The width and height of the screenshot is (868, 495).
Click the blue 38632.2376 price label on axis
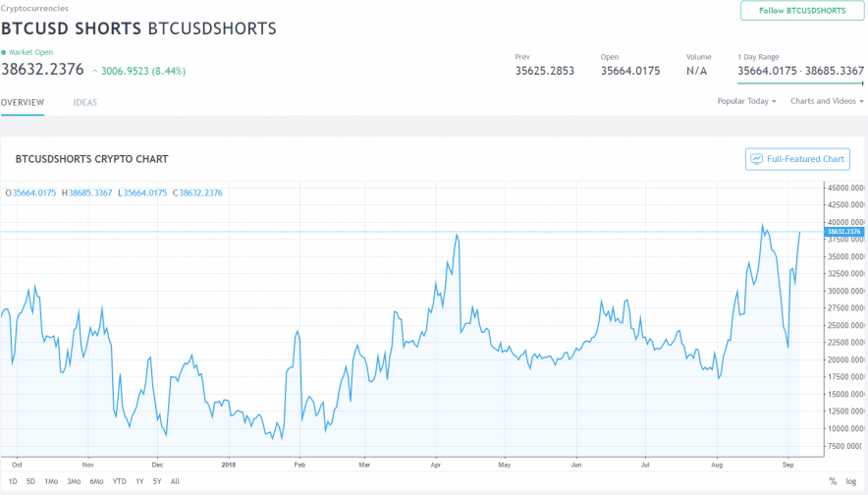pyautogui.click(x=844, y=232)
